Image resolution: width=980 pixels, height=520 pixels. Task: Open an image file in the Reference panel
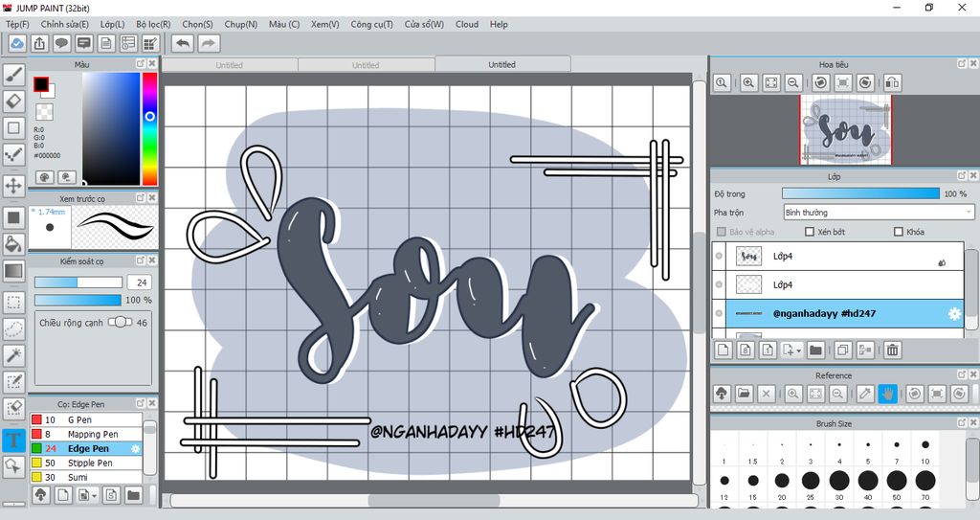(x=744, y=394)
